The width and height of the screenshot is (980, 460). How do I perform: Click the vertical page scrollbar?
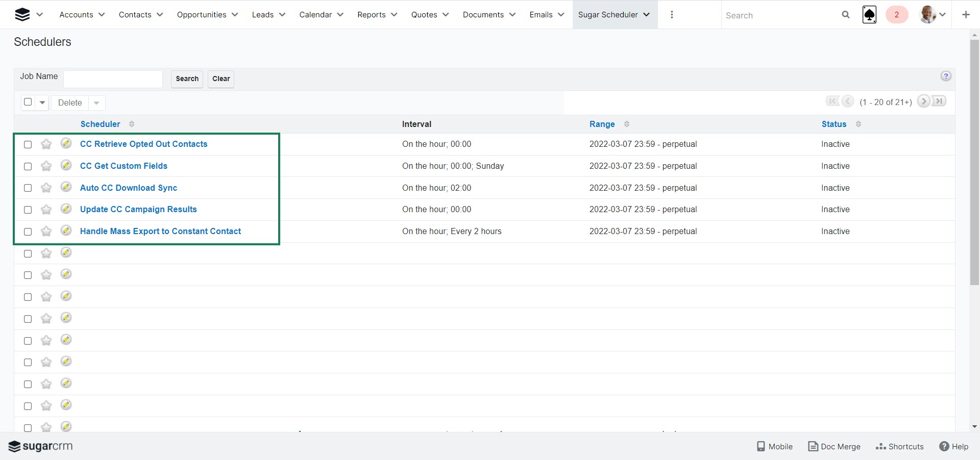point(974,162)
